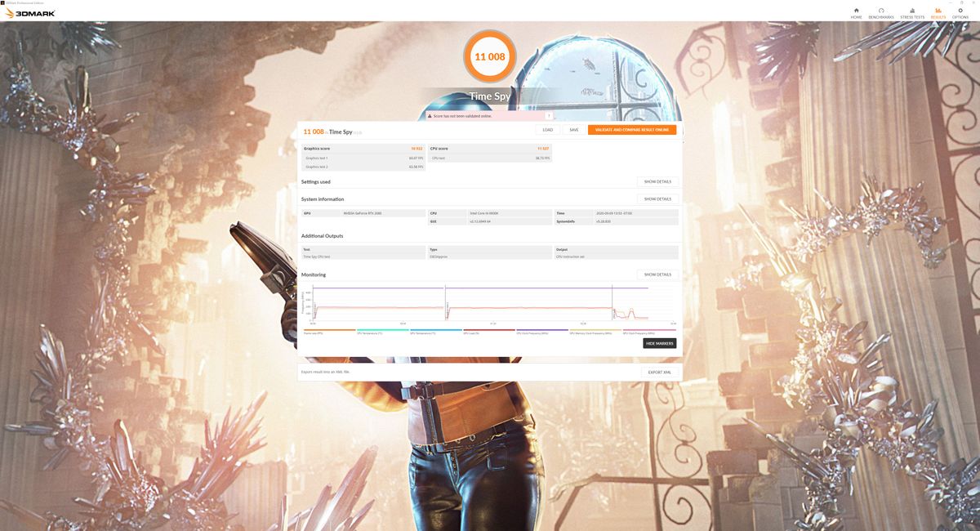Open help for unvalidated score warning

coord(549,116)
